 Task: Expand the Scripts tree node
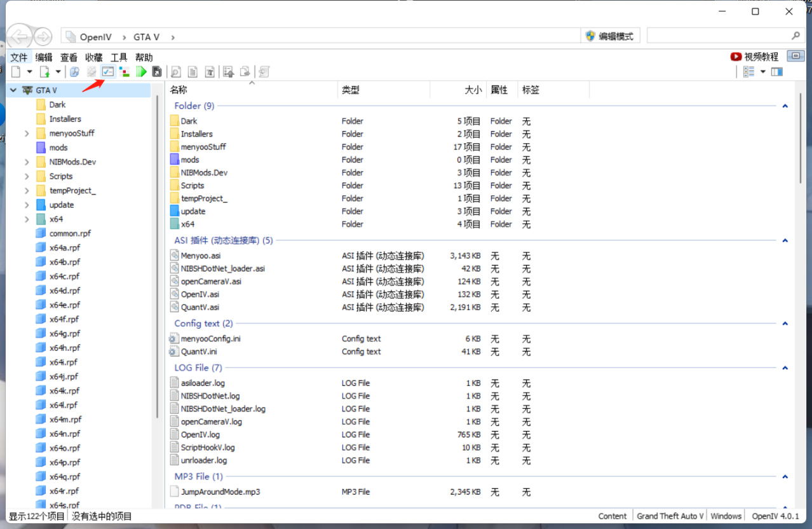click(x=27, y=176)
